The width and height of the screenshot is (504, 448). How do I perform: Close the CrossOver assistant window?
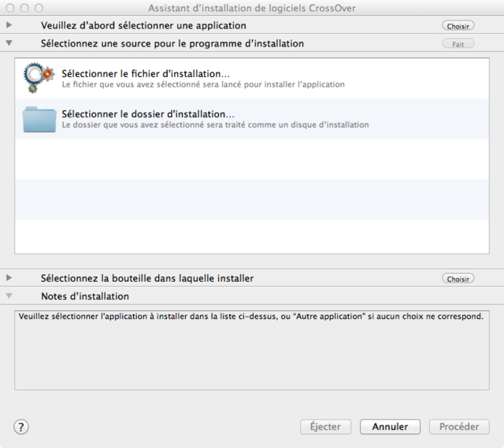[x=10, y=8]
